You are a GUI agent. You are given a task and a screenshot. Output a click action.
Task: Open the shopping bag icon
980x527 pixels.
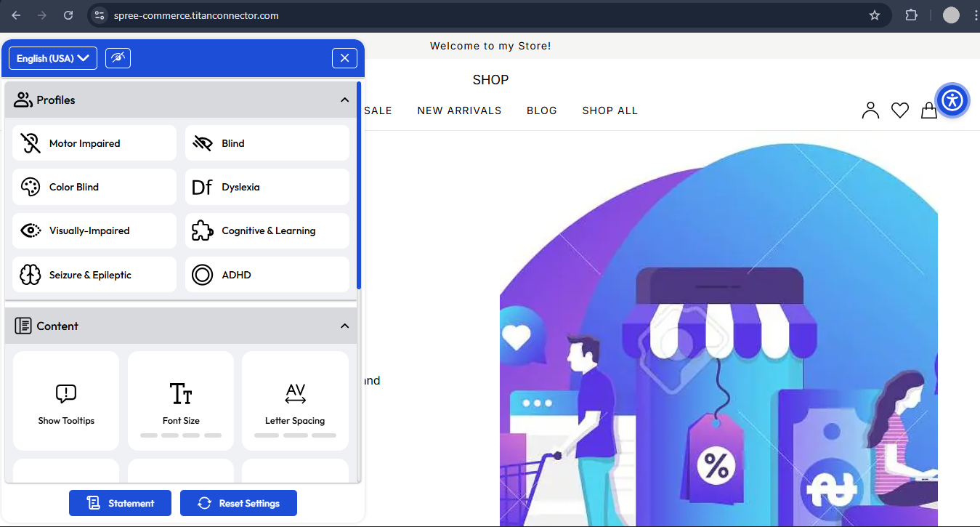(928, 110)
